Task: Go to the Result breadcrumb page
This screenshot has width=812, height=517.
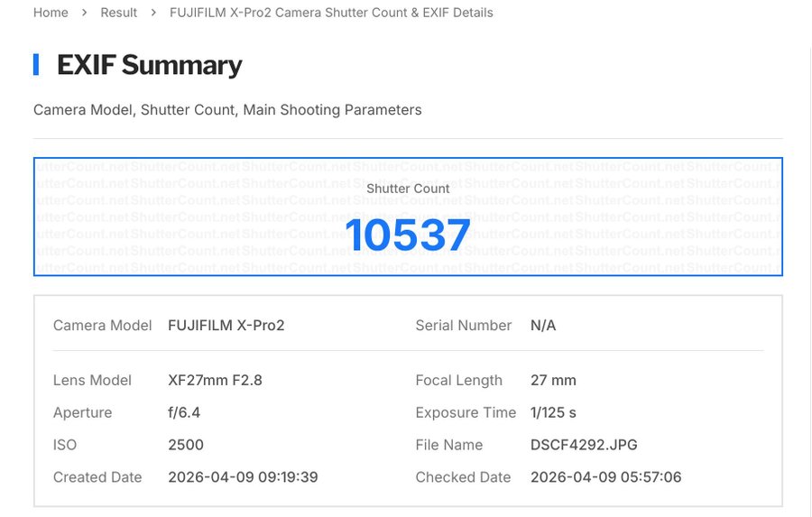Action: click(x=119, y=13)
